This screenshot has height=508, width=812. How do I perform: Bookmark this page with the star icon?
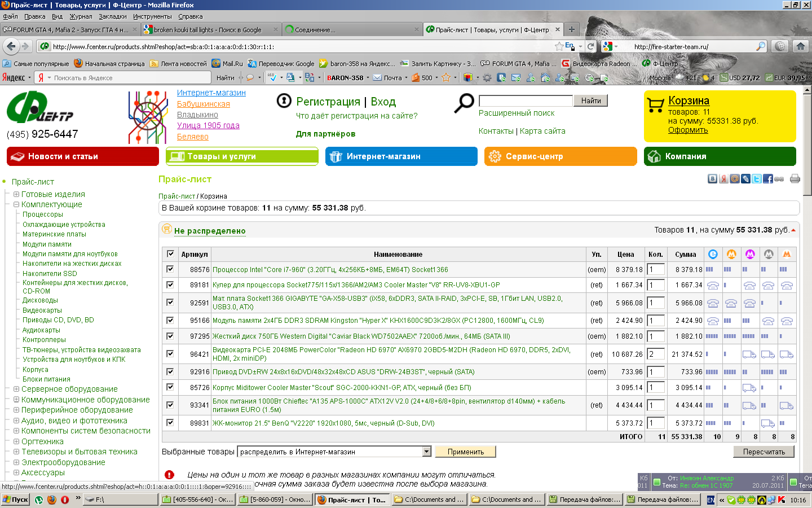[x=559, y=46]
